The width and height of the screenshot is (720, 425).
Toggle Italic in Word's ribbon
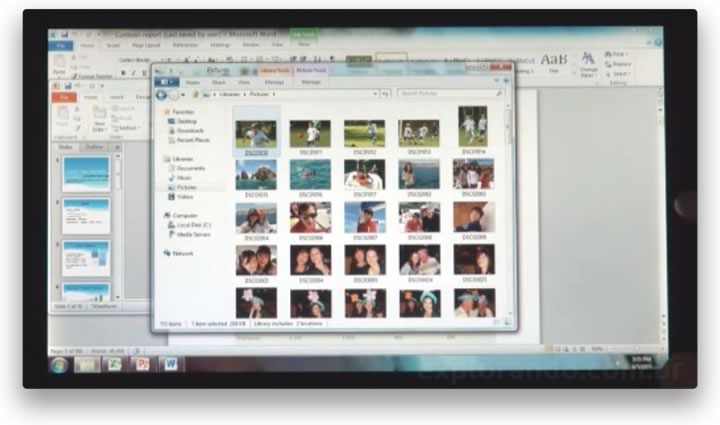click(133, 73)
